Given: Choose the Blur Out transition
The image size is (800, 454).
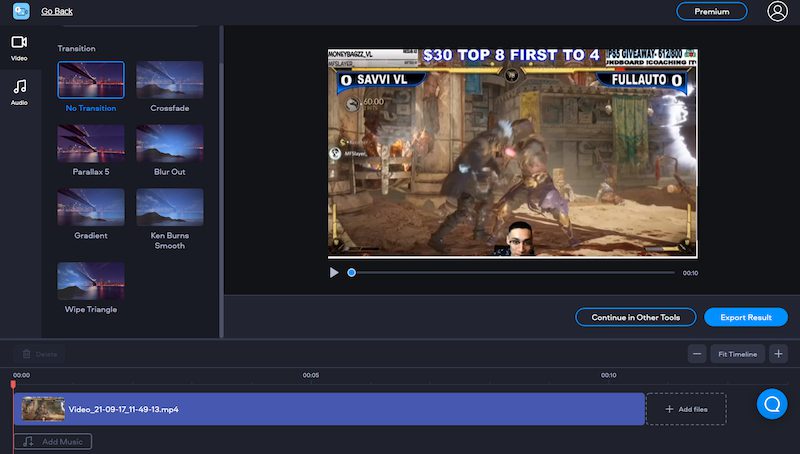Looking at the screenshot, I should [169, 143].
